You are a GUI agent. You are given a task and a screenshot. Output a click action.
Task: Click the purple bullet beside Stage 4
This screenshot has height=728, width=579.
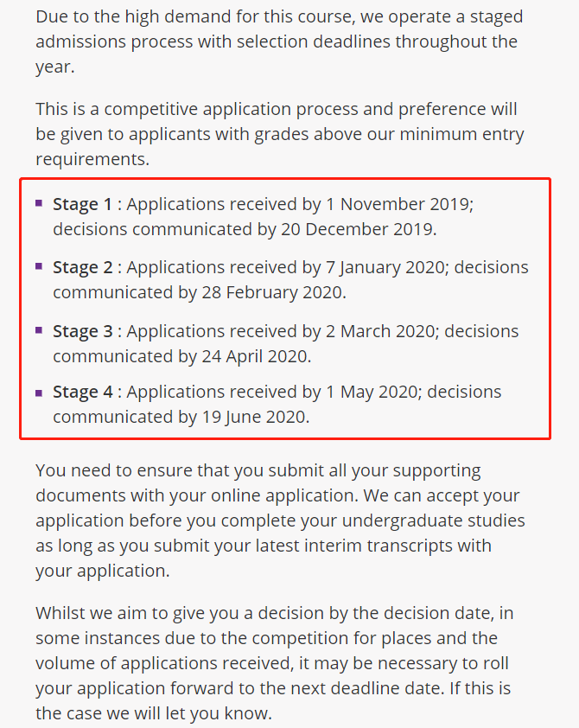[x=39, y=392]
